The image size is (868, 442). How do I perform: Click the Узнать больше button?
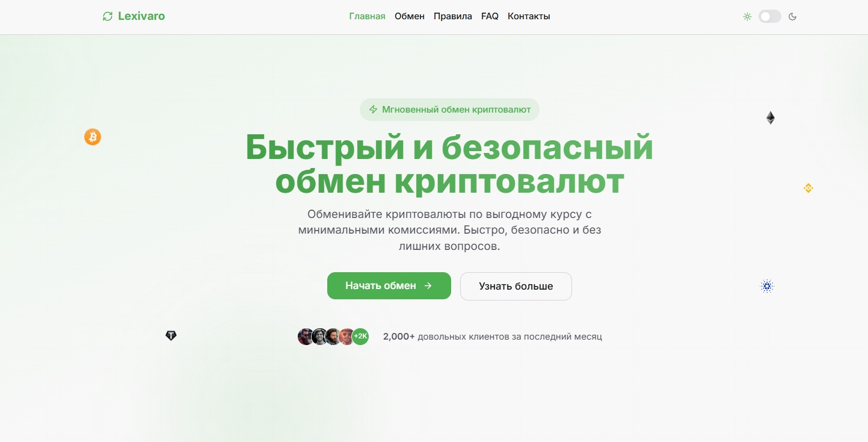(x=516, y=286)
